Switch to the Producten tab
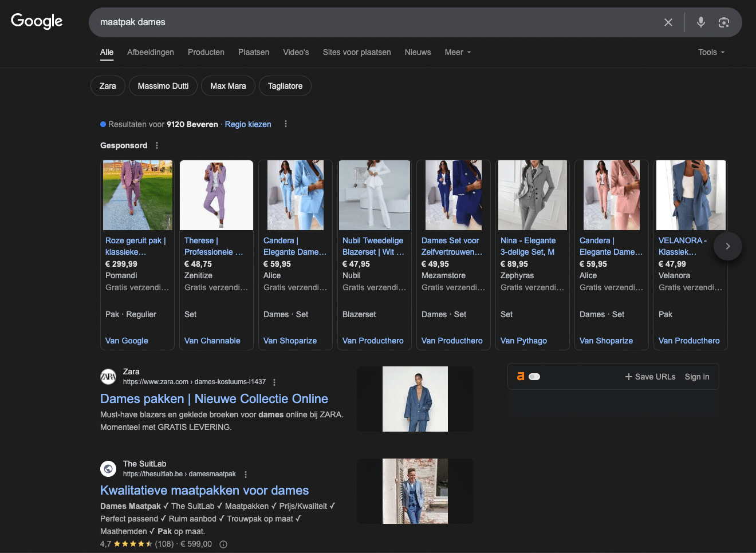Image resolution: width=756 pixels, height=553 pixels. coord(206,52)
